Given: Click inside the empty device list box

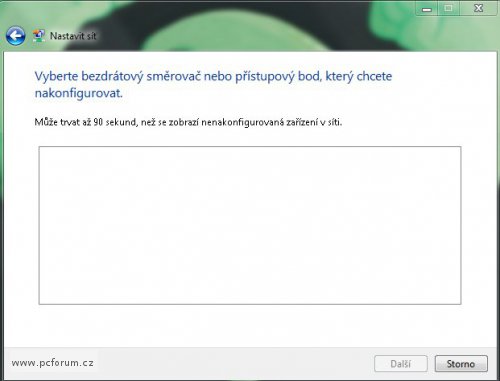Looking at the screenshot, I should tap(250, 225).
